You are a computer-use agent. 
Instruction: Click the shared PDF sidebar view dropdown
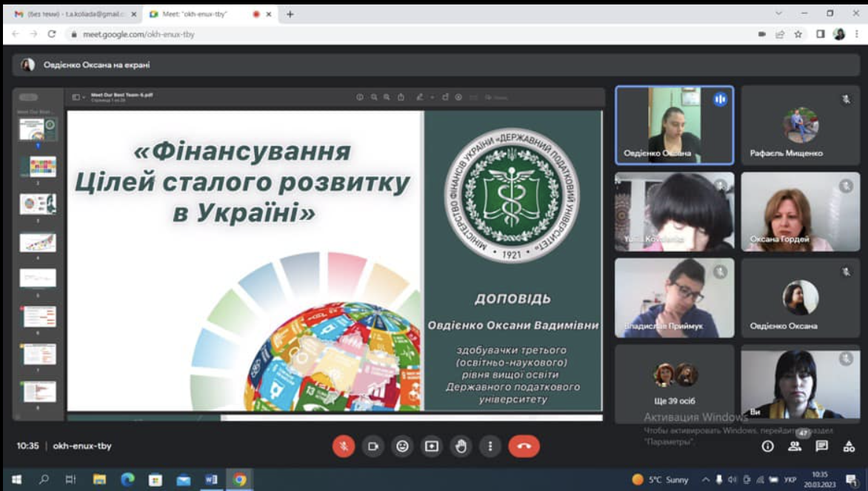coord(79,98)
